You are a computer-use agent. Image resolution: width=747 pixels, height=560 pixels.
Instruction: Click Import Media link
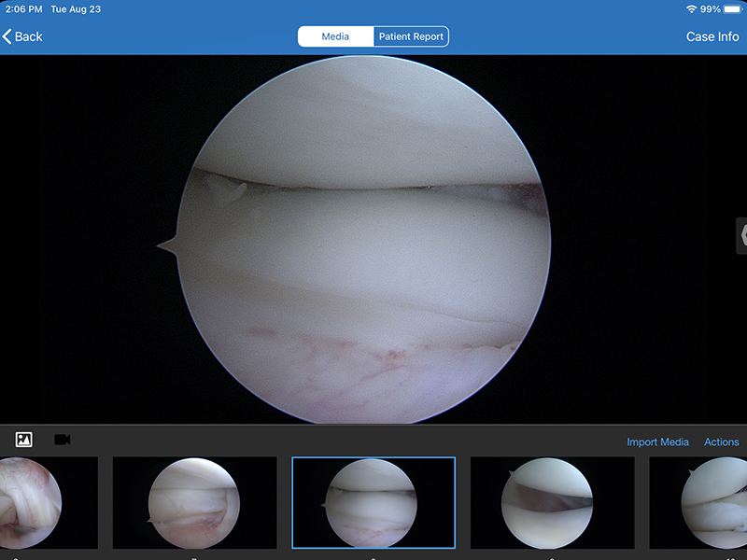pyautogui.click(x=657, y=441)
